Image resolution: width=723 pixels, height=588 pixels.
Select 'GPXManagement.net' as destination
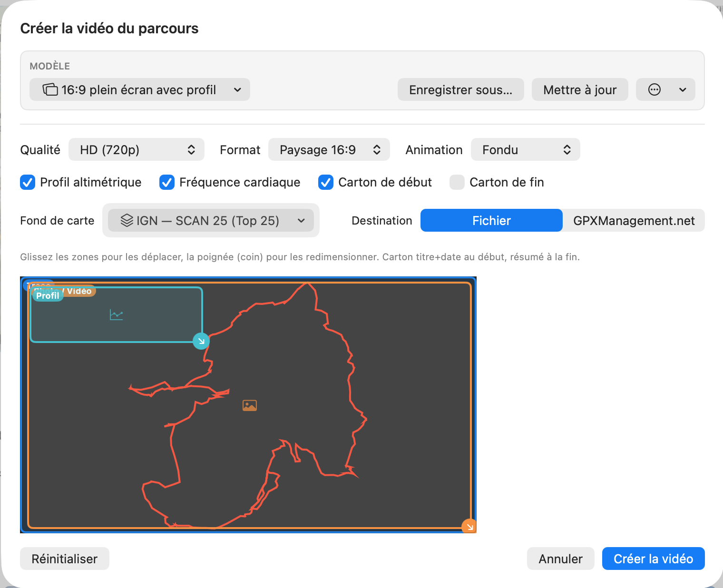point(634,220)
